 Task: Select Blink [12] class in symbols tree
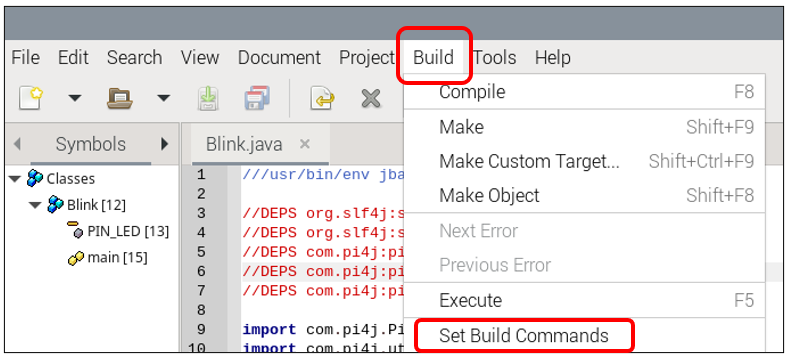96,205
